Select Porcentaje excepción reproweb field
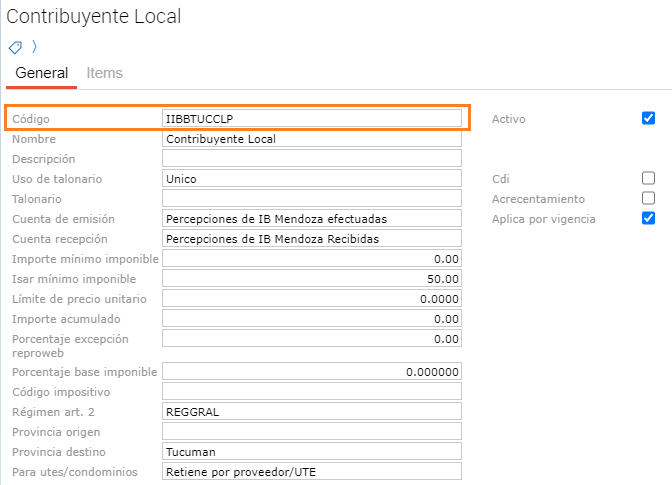 click(x=312, y=338)
